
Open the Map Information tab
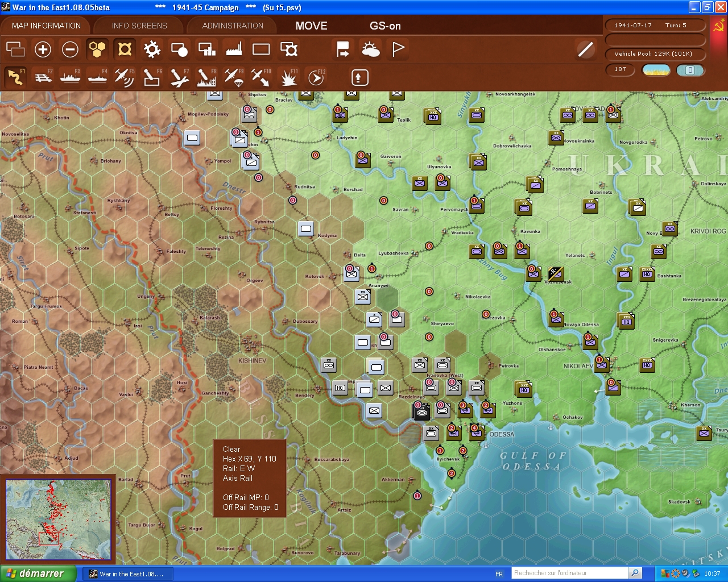pyautogui.click(x=46, y=26)
